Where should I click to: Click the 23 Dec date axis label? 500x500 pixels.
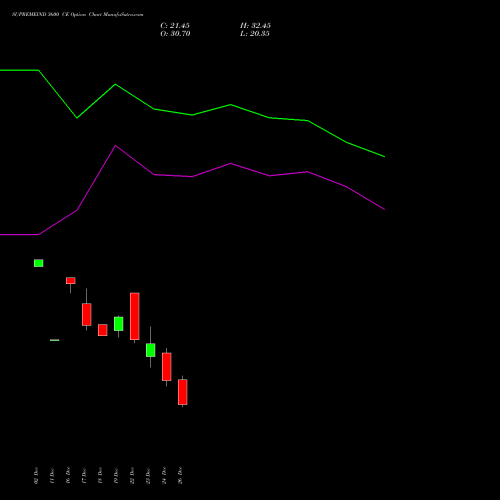click(x=148, y=476)
